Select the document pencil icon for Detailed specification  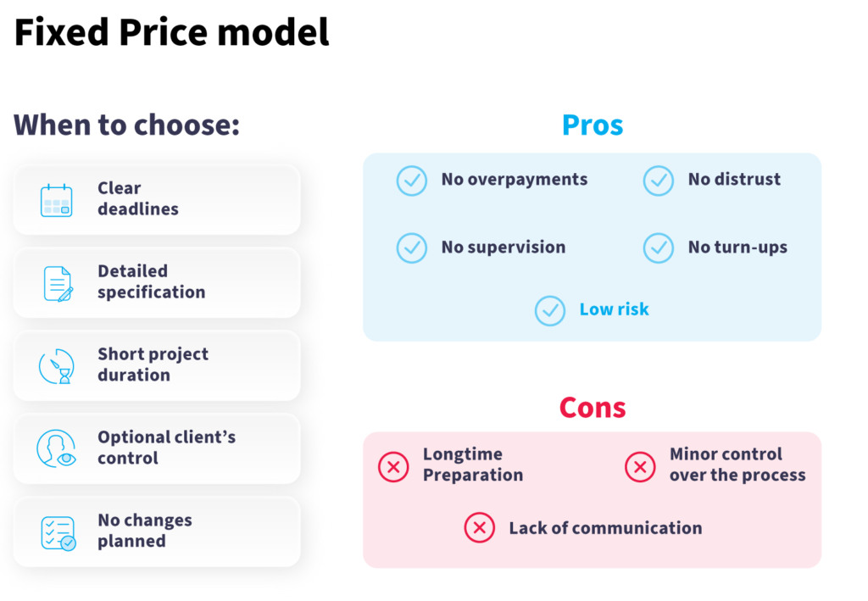click(58, 284)
